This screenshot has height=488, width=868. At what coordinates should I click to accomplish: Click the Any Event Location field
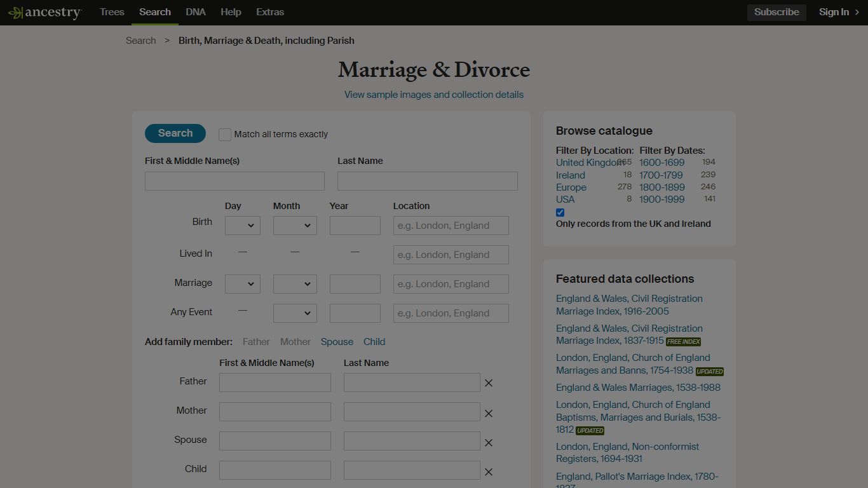coord(451,313)
